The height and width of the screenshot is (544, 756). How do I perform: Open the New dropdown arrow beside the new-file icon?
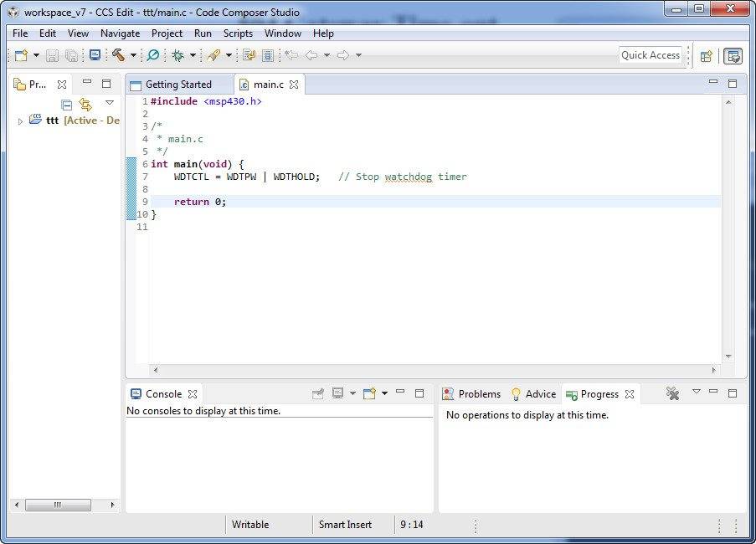point(36,55)
